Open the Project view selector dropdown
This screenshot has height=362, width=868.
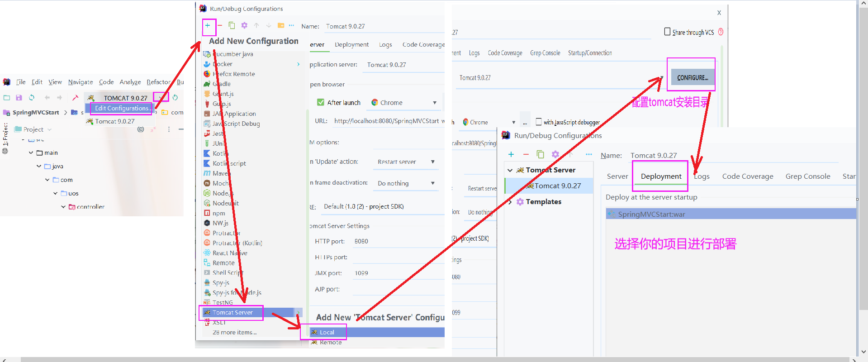49,130
